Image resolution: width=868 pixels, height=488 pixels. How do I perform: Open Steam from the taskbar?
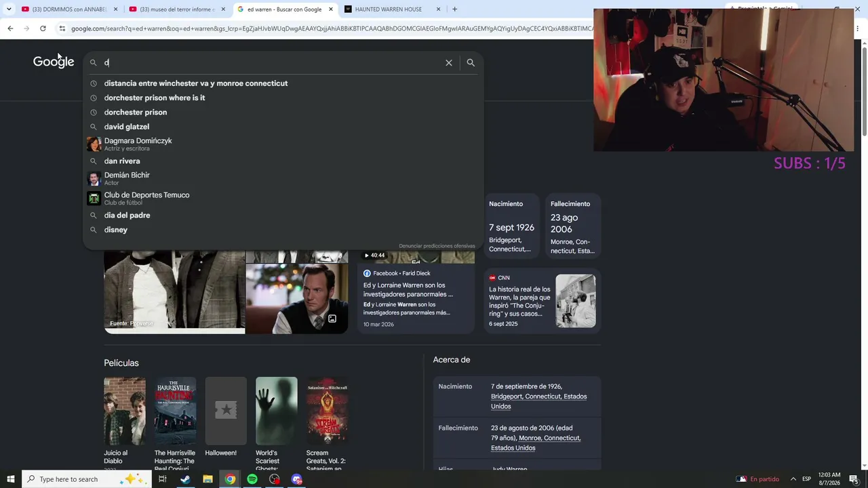(x=185, y=479)
